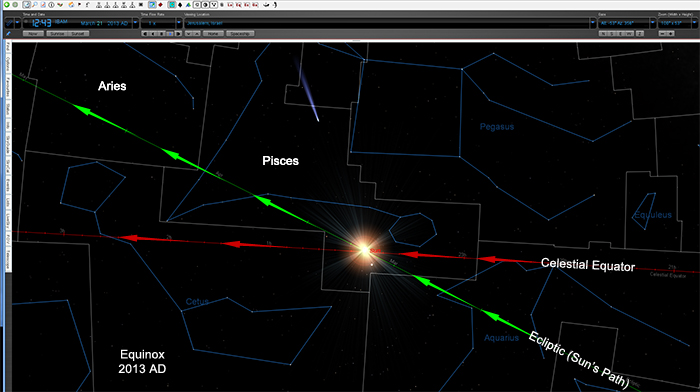
Task: Click the S gaze direction button
Action: (x=612, y=33)
